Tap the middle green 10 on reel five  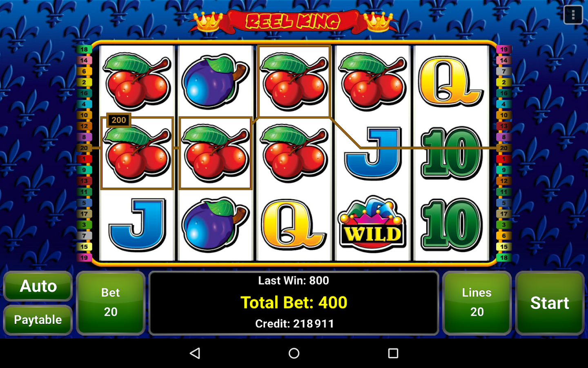click(x=451, y=153)
